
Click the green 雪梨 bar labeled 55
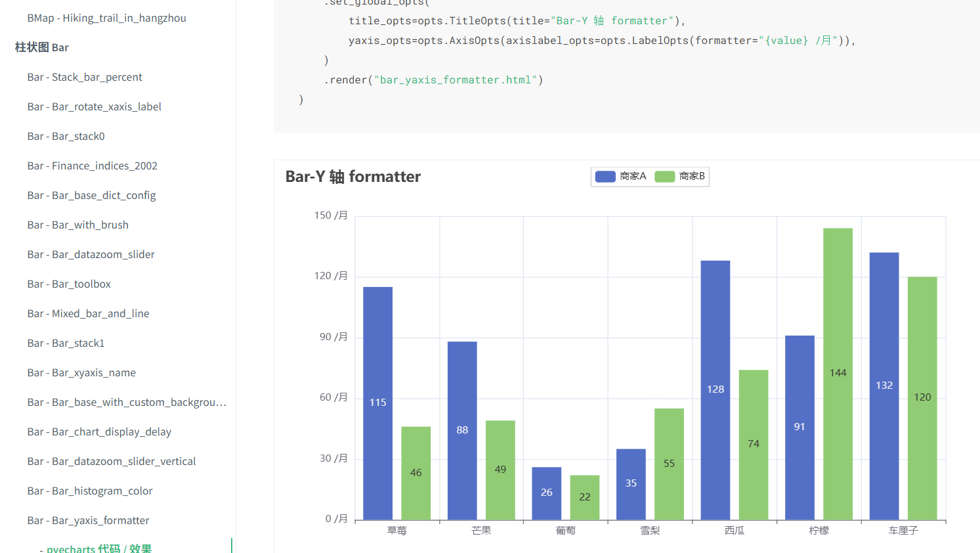pyautogui.click(x=669, y=464)
